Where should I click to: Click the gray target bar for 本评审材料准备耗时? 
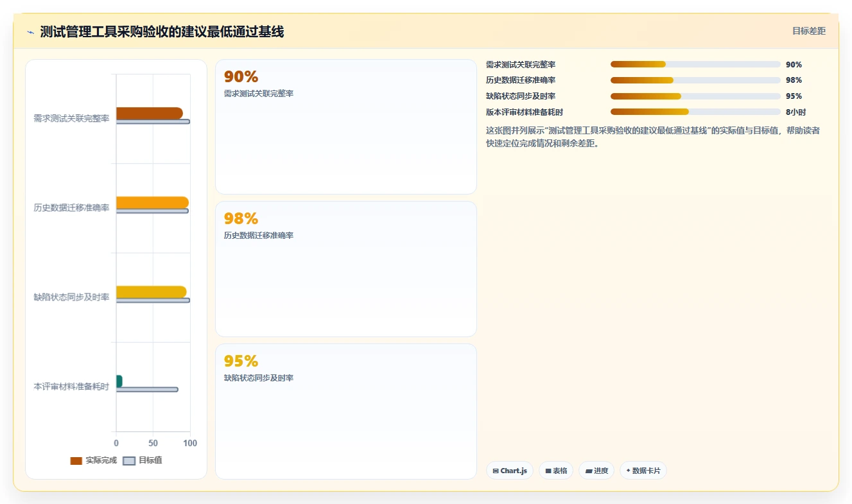coord(147,390)
